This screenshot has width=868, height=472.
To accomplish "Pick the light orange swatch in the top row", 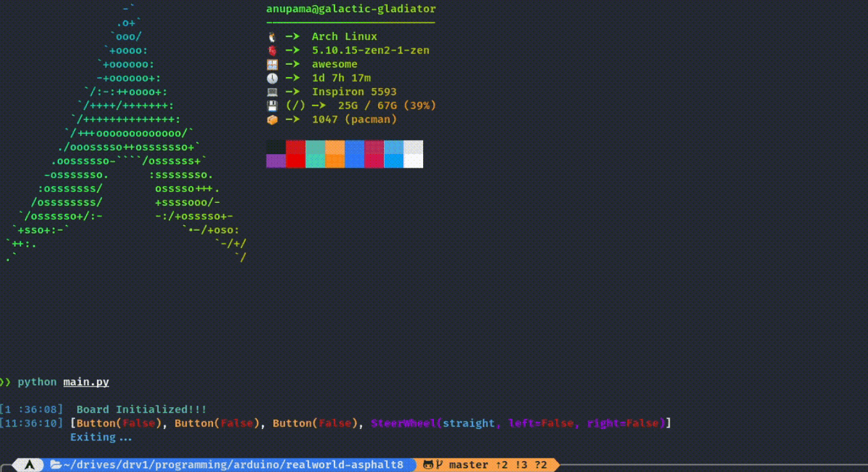I will [335, 147].
